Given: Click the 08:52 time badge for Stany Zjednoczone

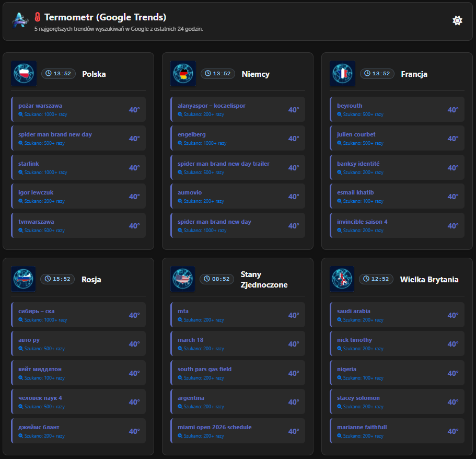Looking at the screenshot, I should [217, 279].
